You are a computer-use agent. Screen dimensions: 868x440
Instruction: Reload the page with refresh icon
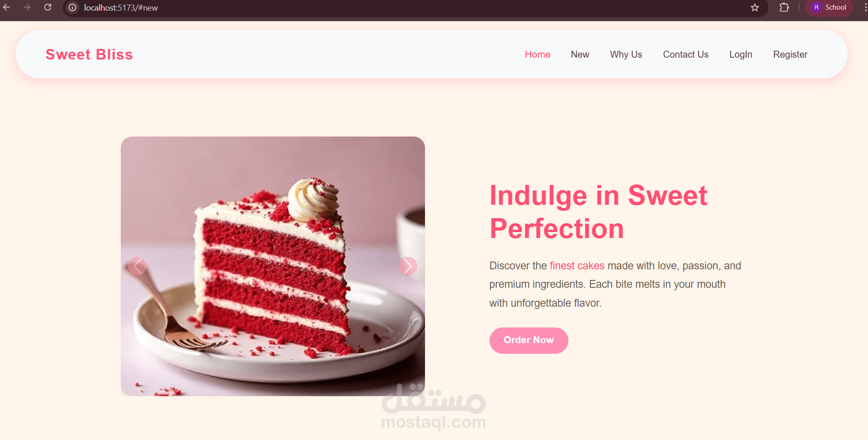(47, 7)
